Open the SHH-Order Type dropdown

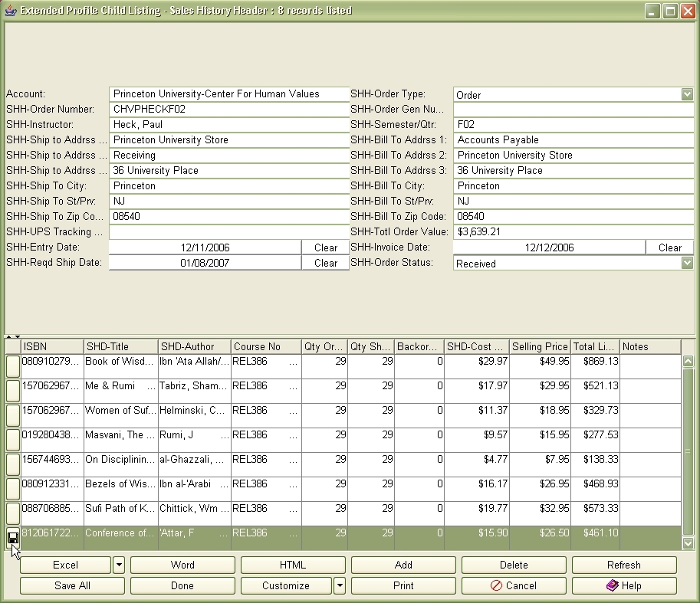point(688,93)
